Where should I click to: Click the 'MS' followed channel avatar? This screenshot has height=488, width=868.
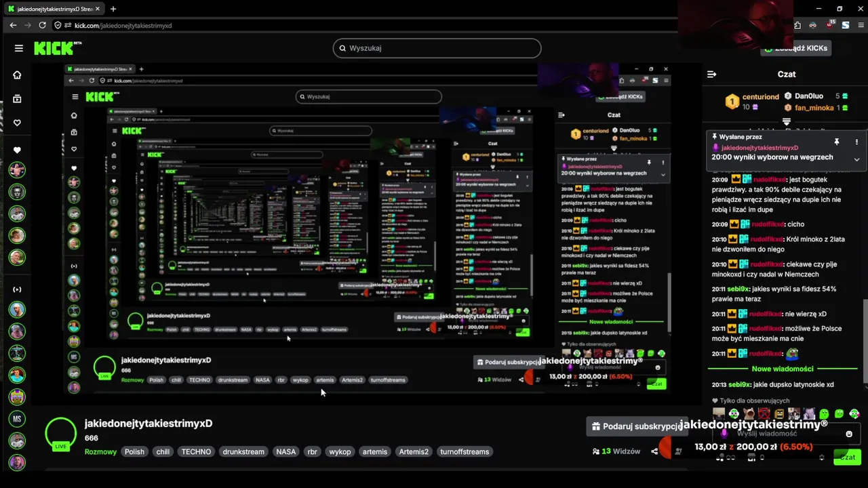tap(17, 419)
